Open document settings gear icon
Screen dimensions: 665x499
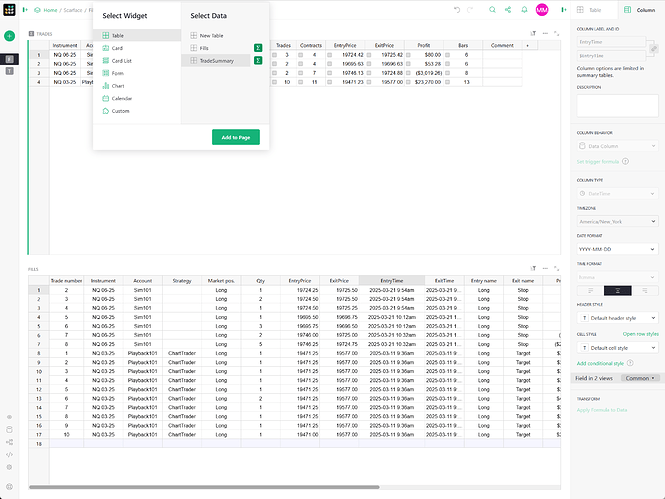pos(9,467)
